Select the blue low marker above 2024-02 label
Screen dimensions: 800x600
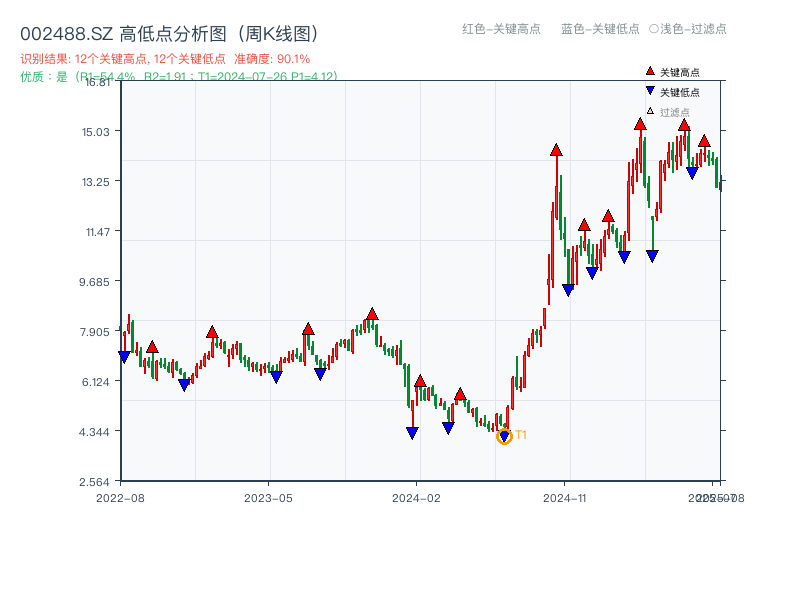412,433
